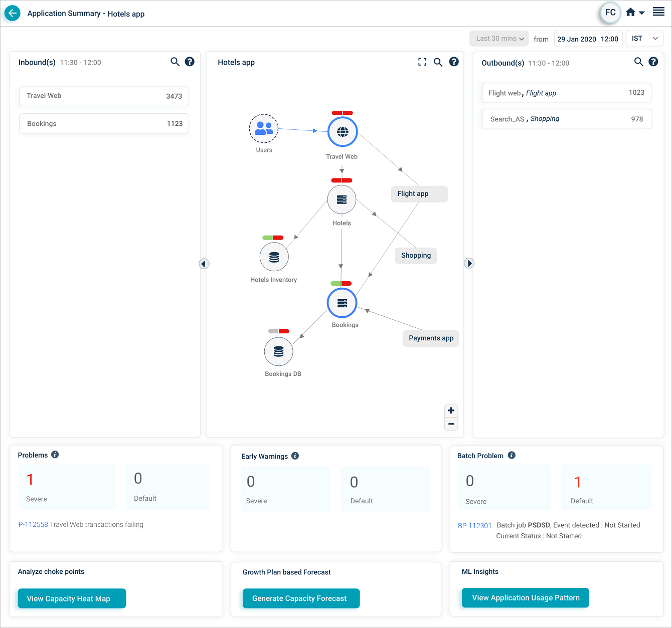The height and width of the screenshot is (628, 672).
Task: Zoom out of the topology map
Action: (451, 424)
